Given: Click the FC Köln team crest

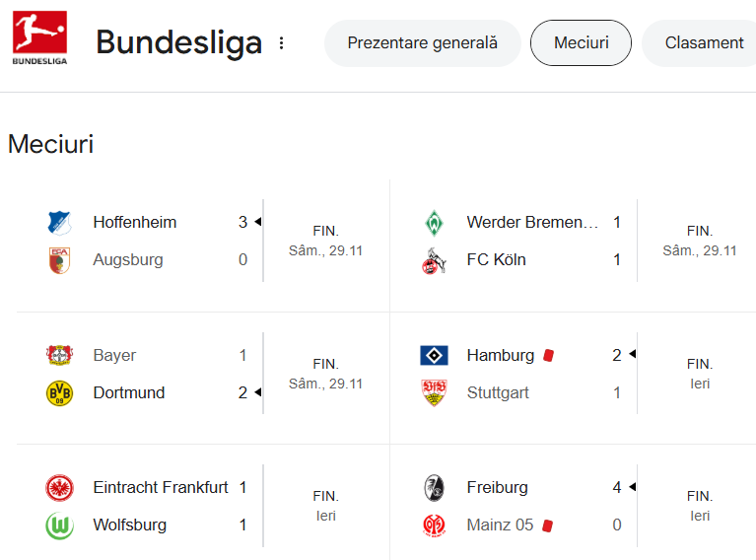Looking at the screenshot, I should pyautogui.click(x=433, y=260).
